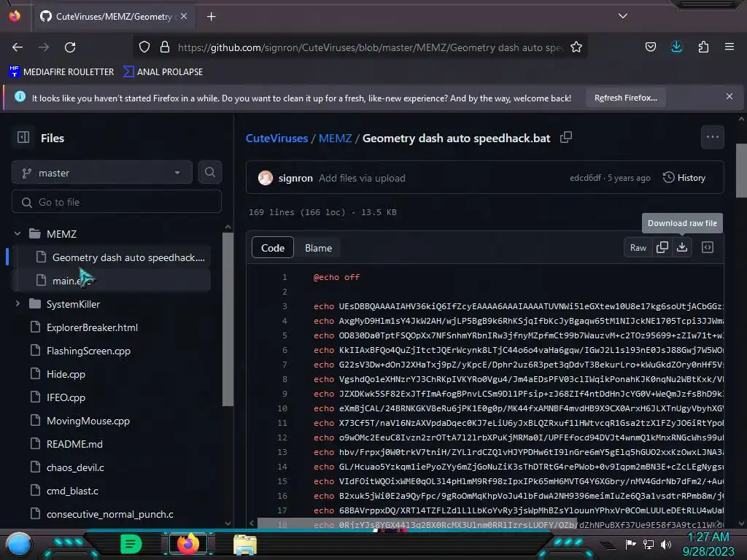Open the Add files via upload commit

coord(362,178)
